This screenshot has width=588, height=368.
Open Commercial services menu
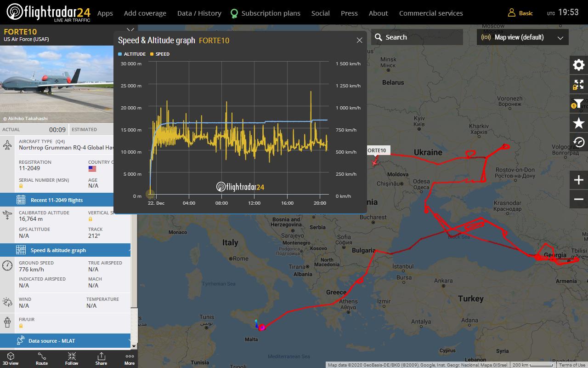tap(431, 13)
